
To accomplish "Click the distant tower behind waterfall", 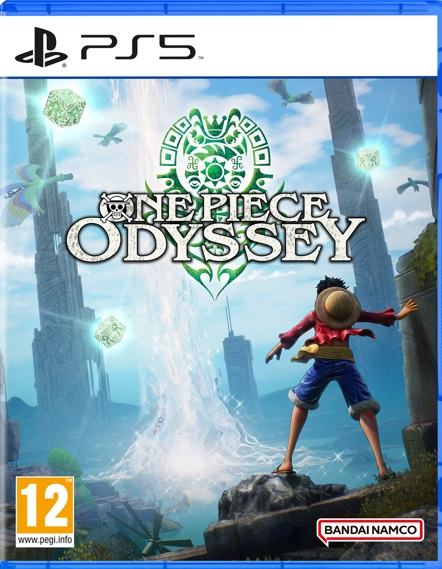I will click(x=240, y=363).
